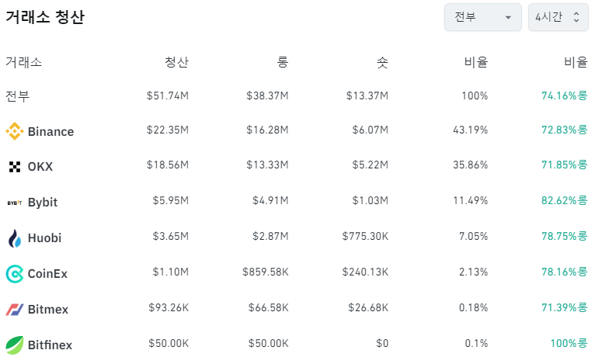Select the Bitfinex exchange name
Viewport: 595px width, 364px height.
pos(50,345)
